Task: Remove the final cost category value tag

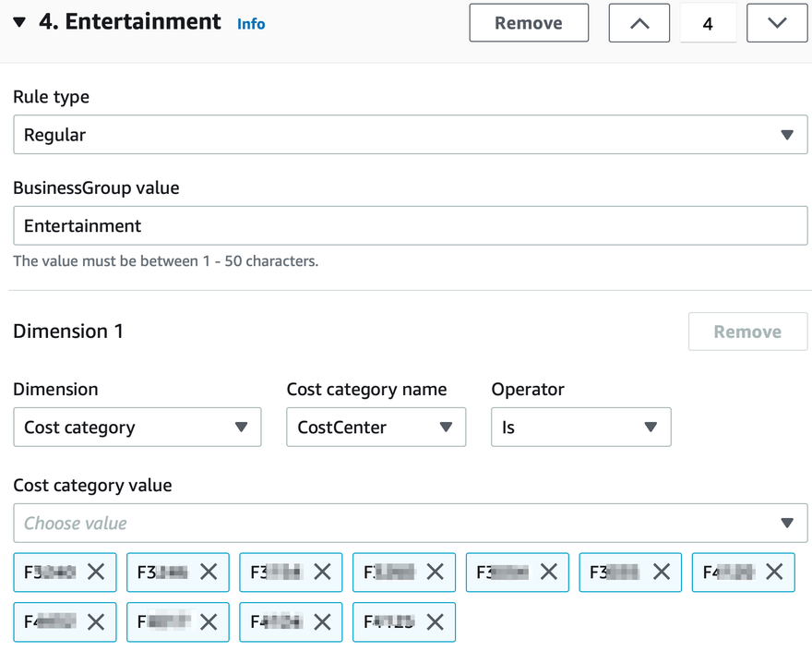Action: coord(435,622)
